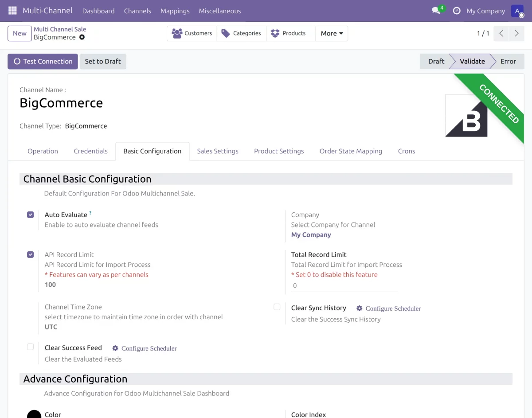Switch to the Sales Settings tab

click(218, 151)
